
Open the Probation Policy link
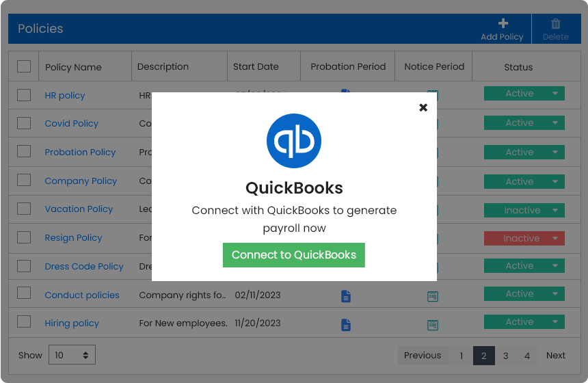click(x=80, y=153)
